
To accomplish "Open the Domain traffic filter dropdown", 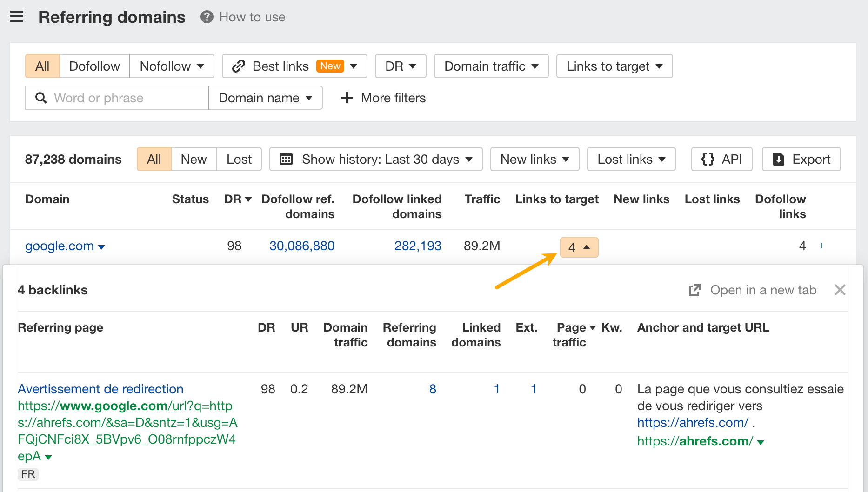I will point(491,66).
